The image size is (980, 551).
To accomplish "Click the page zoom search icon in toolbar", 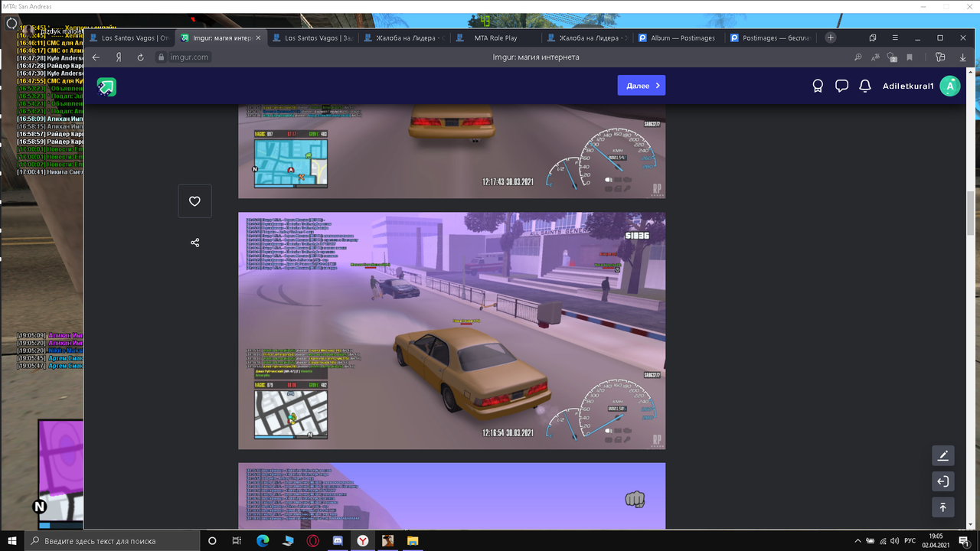I will [858, 57].
